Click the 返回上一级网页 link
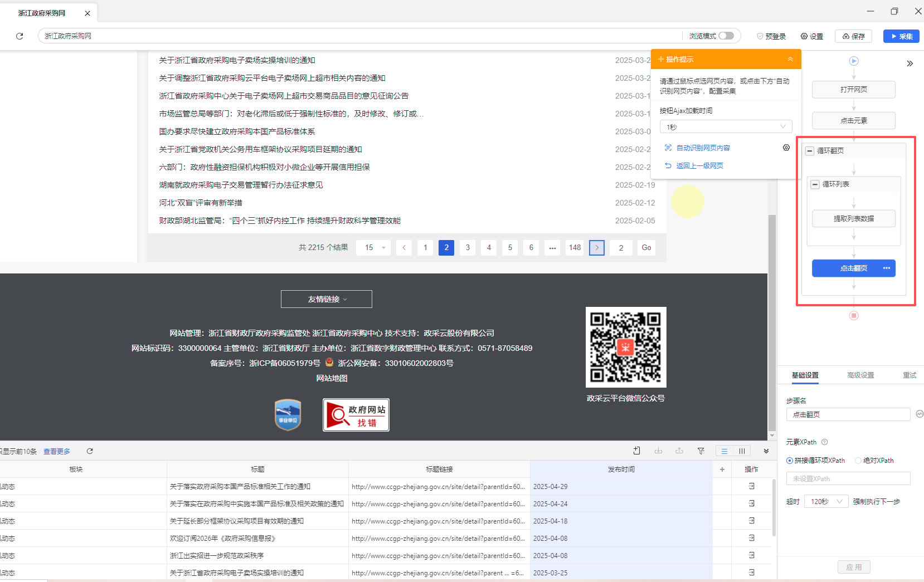The width and height of the screenshot is (924, 582). tap(699, 166)
